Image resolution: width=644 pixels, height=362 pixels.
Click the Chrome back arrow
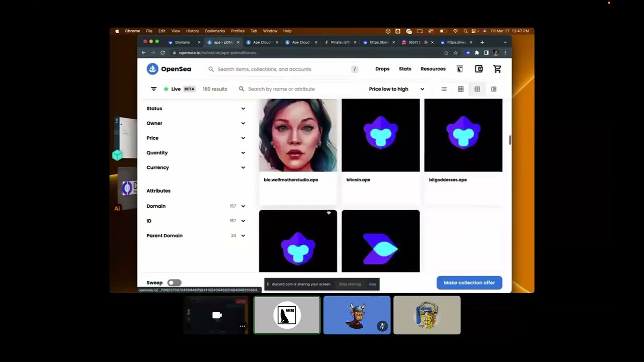tap(144, 53)
